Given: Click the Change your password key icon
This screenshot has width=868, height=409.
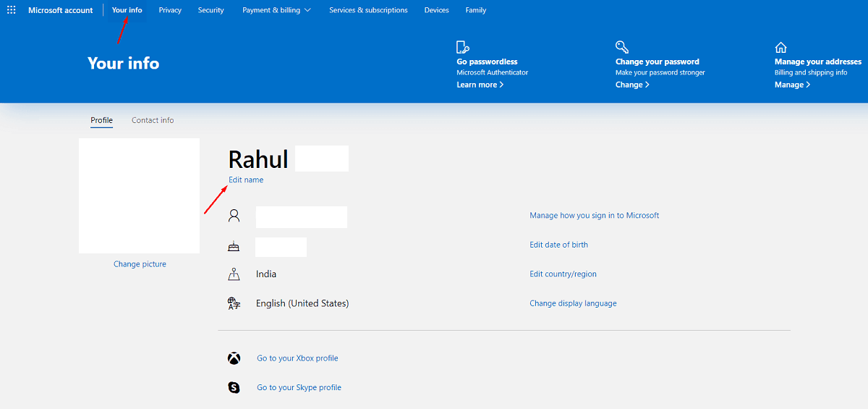Looking at the screenshot, I should tap(622, 48).
